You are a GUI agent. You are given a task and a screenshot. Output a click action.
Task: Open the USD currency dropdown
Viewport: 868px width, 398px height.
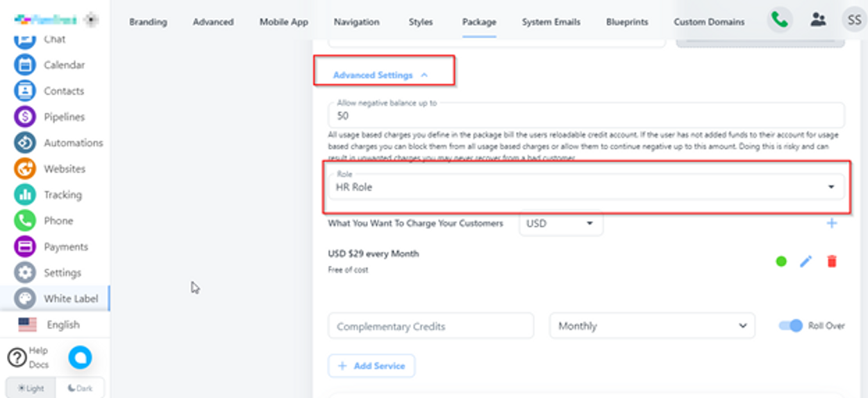click(x=560, y=224)
